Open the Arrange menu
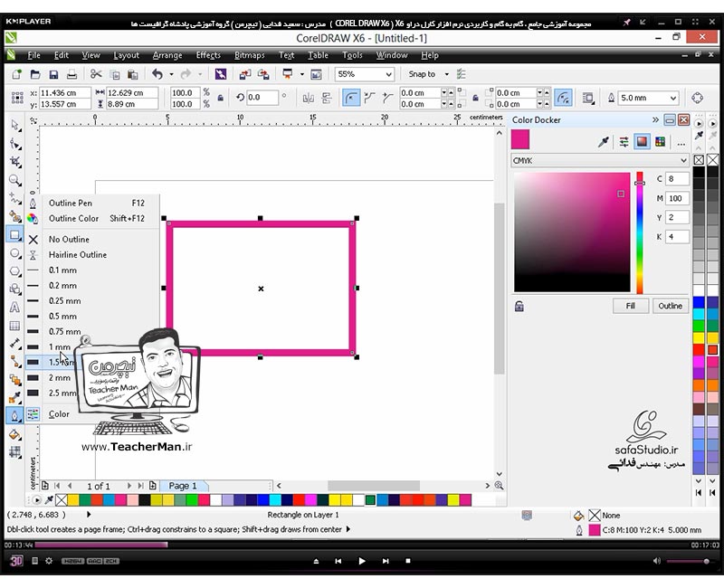The height and width of the screenshot is (588, 724). [x=167, y=55]
